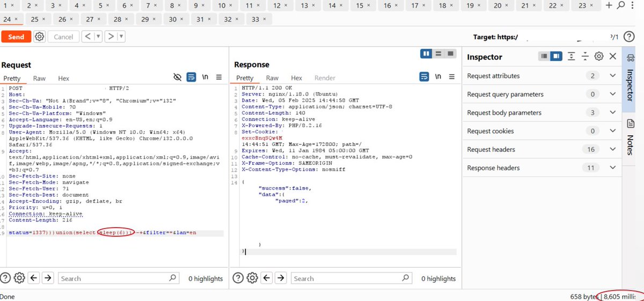Screen dimensions: 644x301
Task: Click '0 highlights' under Request editor
Action: click(205, 278)
